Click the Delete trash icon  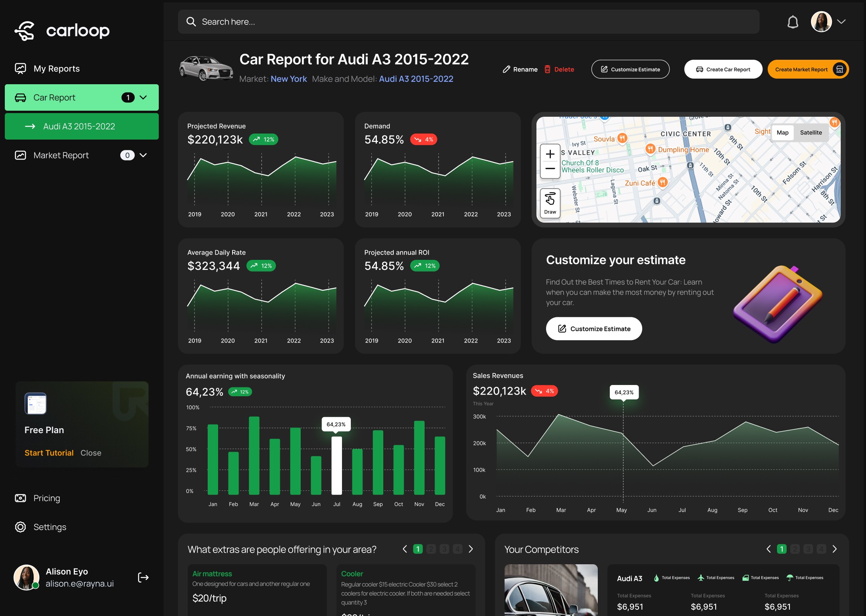pos(547,69)
